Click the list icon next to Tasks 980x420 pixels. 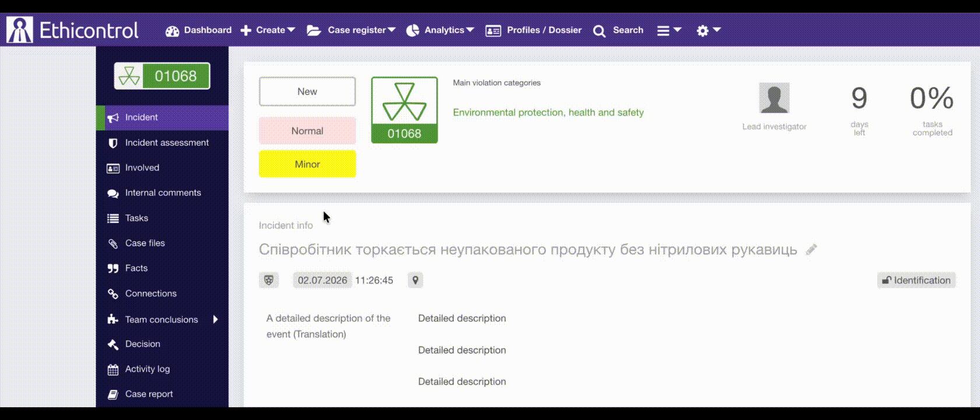tap(113, 218)
